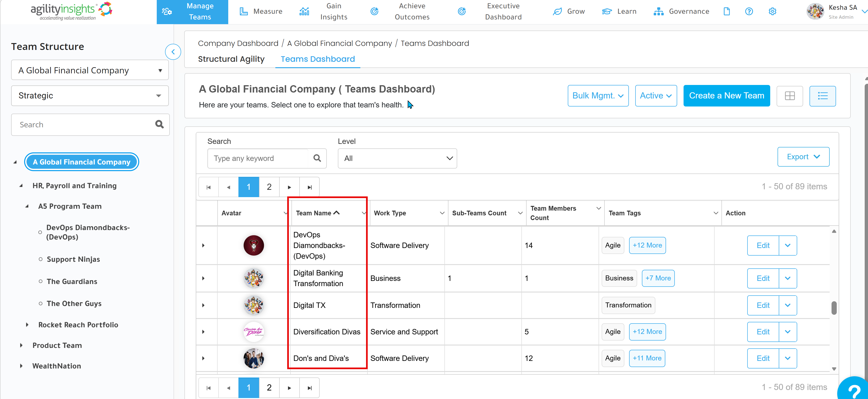Screen dimensions: 868x399
Task: Open the Manage Teams menu
Action: [192, 11]
